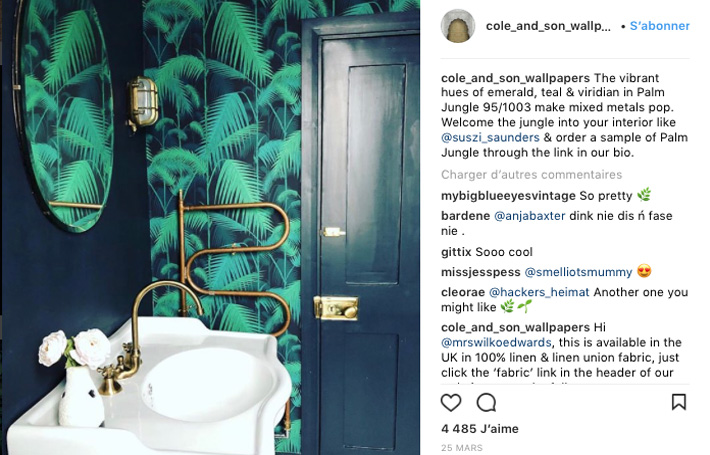Viewport: 710px width, 455px height.
Task: Open cole_and_son_wallp... username in the header
Action: click(548, 26)
